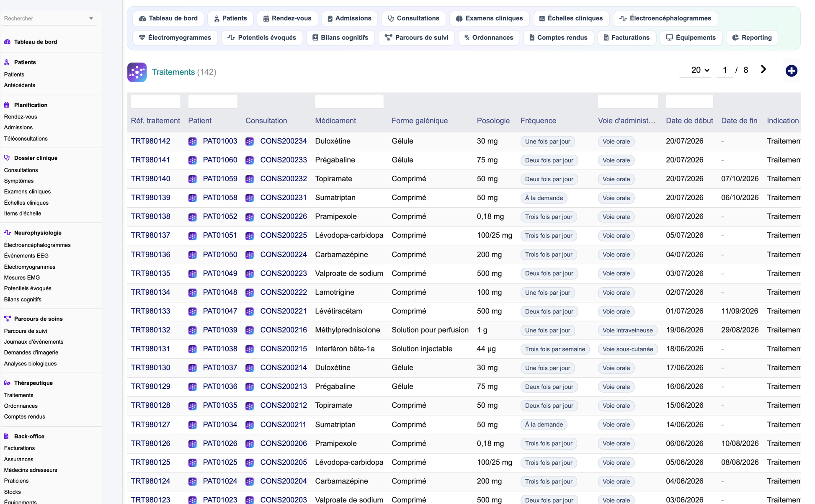815x504 pixels.
Task: Click the Voie d'administration filter field
Action: click(x=628, y=102)
